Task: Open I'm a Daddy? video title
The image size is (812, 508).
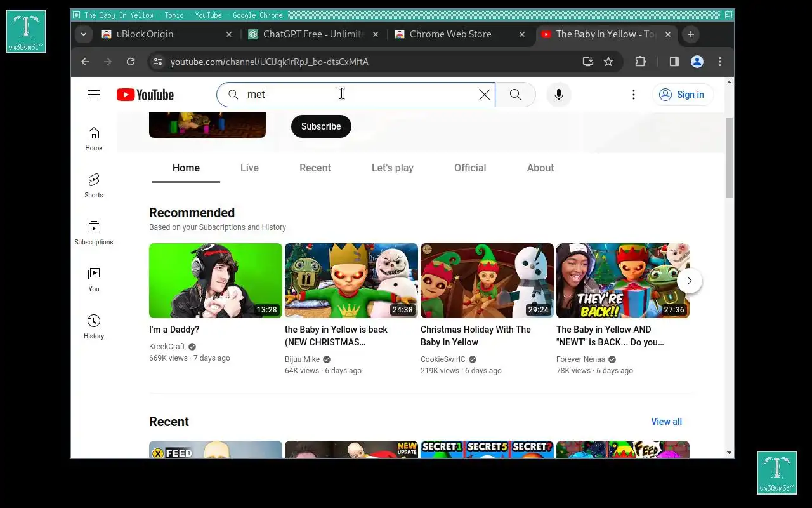Action: (174, 330)
